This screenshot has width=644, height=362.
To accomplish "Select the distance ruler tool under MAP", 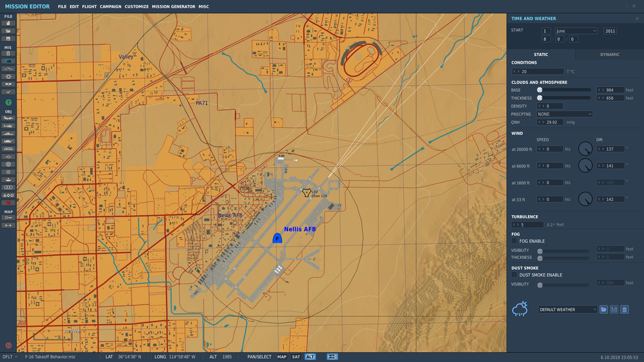I will coord(8,225).
